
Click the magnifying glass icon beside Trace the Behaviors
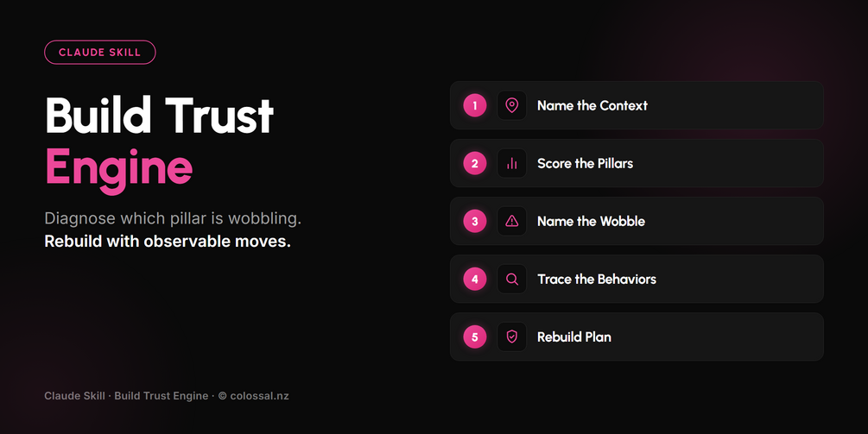(x=511, y=280)
